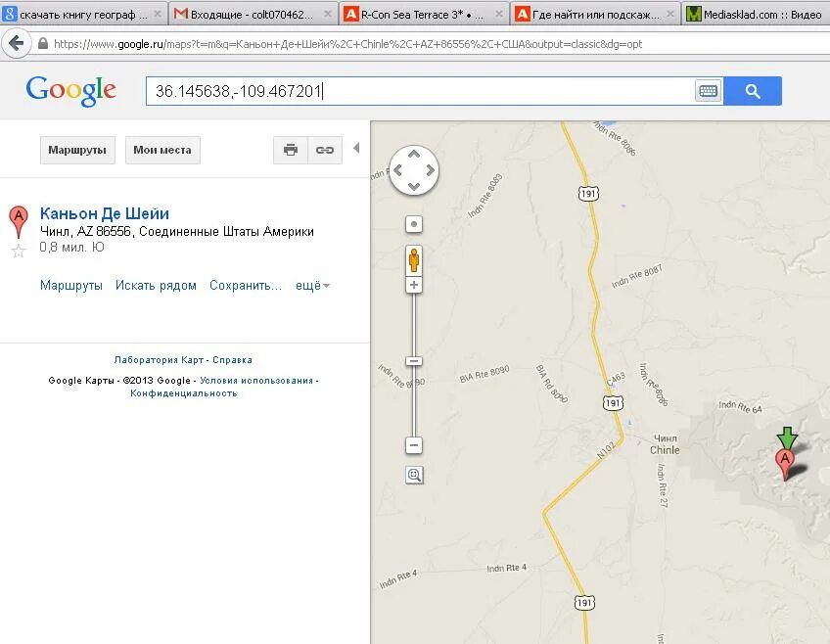Viewport: 830px width, 644px height.
Task: Switch to the Mediasklad.com browser tab
Action: pos(756,15)
